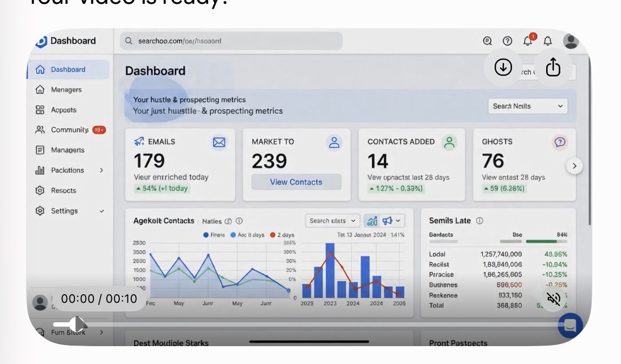
Task: Open the user profile avatar in the header
Action: [571, 41]
